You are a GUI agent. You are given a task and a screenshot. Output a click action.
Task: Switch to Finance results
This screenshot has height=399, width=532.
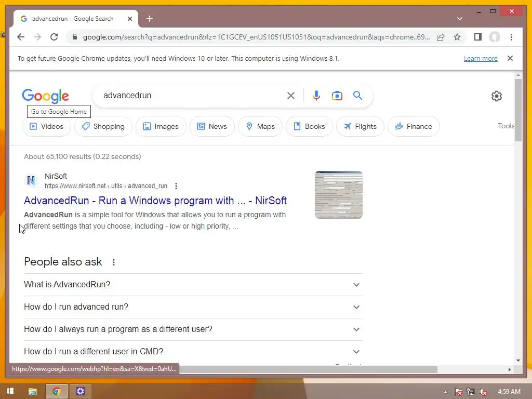[414, 126]
